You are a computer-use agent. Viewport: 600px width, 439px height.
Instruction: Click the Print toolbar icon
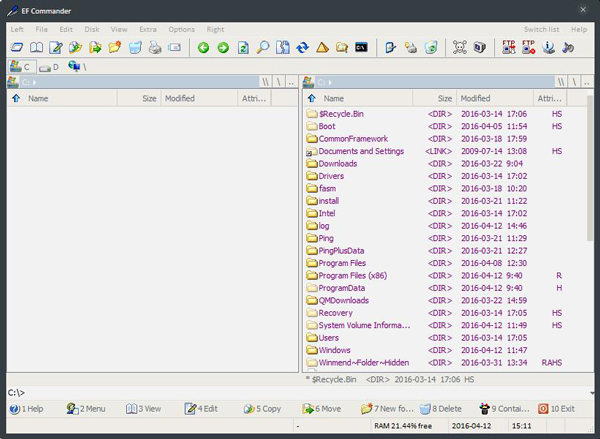pos(155,47)
